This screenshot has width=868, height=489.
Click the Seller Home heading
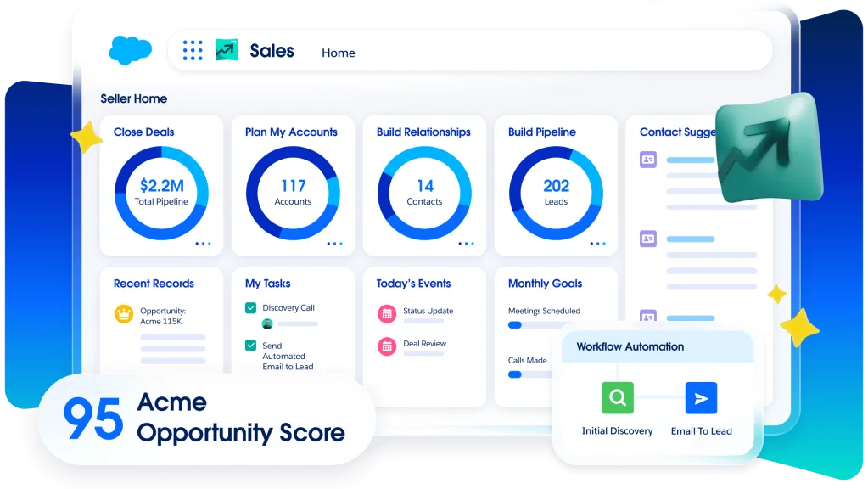(134, 98)
